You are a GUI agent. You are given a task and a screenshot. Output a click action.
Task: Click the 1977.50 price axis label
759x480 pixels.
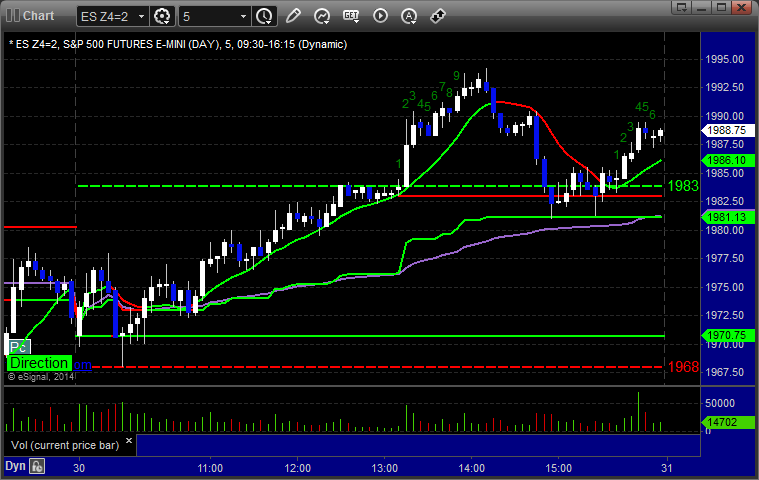tap(725, 258)
